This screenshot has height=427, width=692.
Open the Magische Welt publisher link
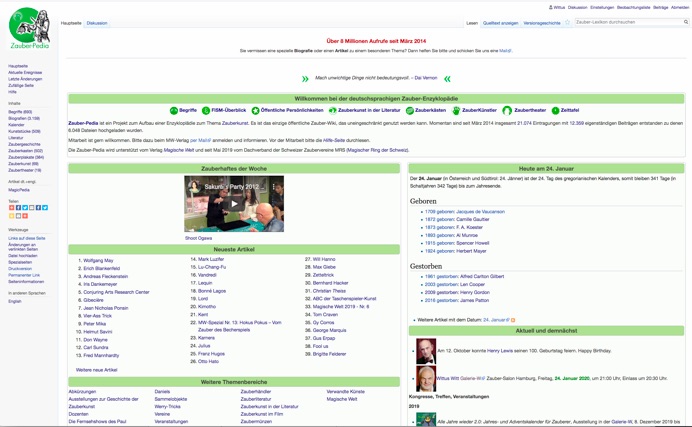(179, 150)
